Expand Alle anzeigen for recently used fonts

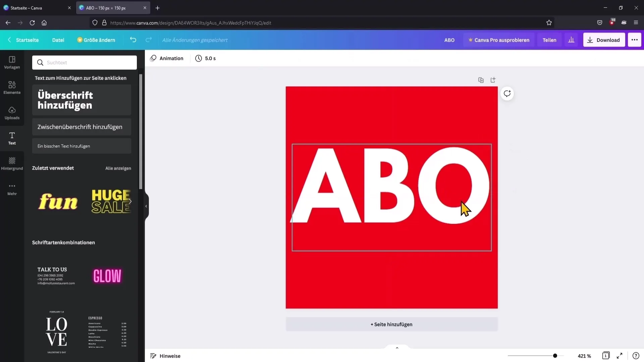pyautogui.click(x=118, y=168)
